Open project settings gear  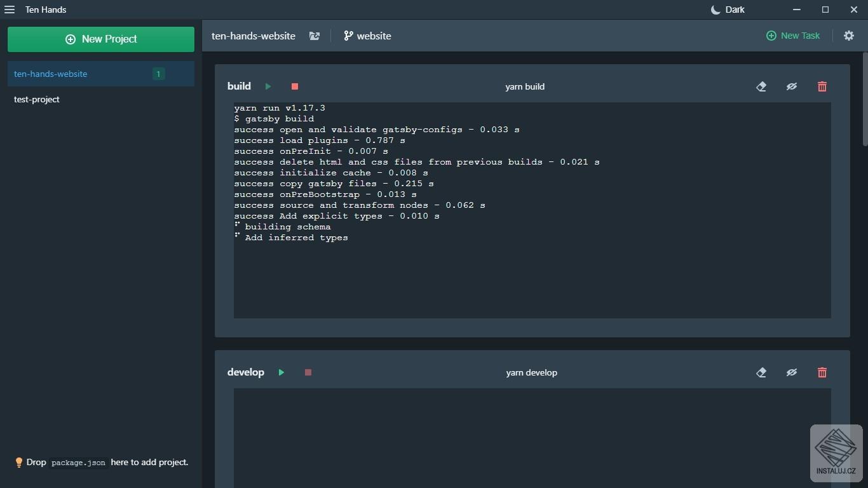pos(849,36)
